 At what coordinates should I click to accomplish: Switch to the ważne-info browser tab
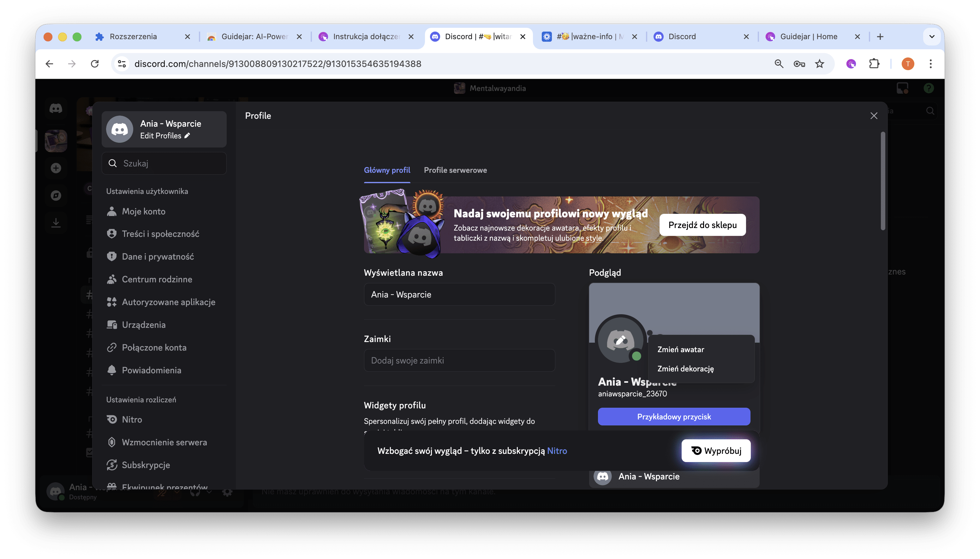(589, 36)
